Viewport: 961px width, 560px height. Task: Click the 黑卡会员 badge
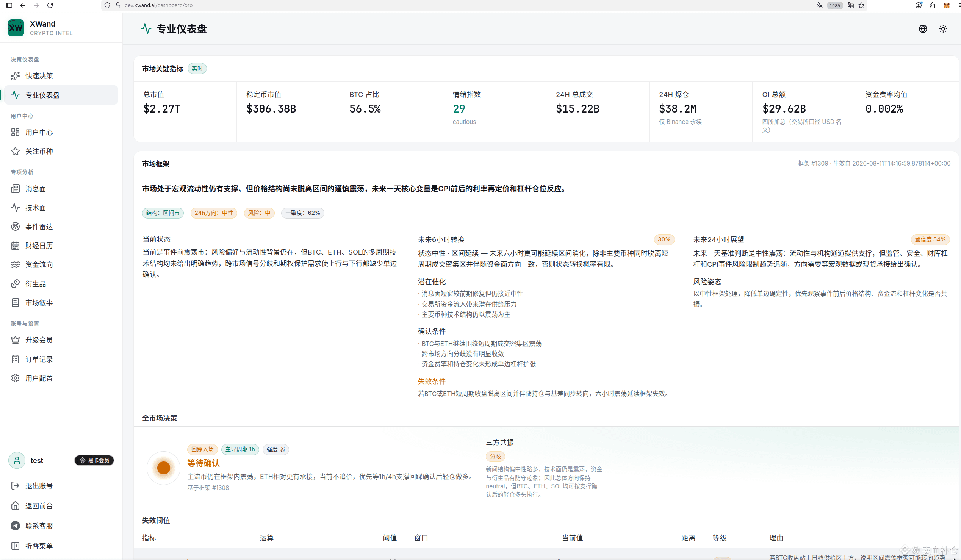tap(94, 460)
